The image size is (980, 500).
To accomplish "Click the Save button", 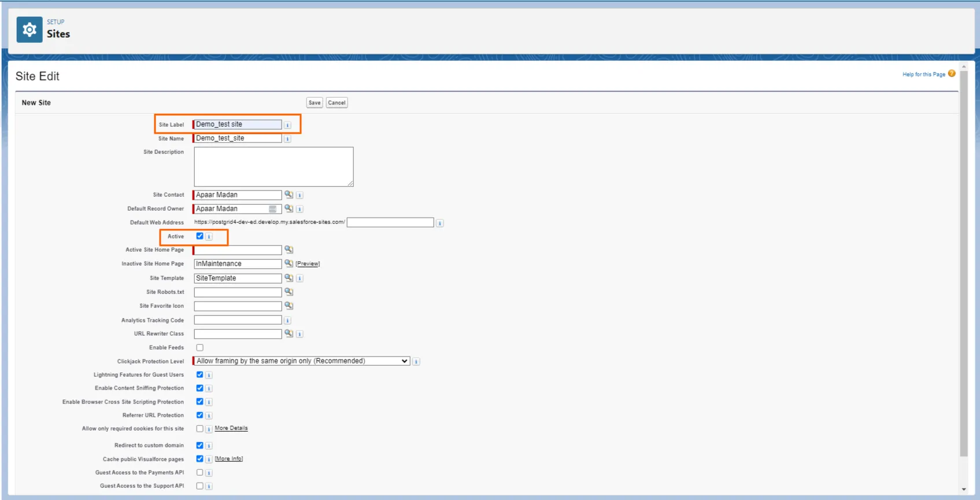I will coord(314,103).
